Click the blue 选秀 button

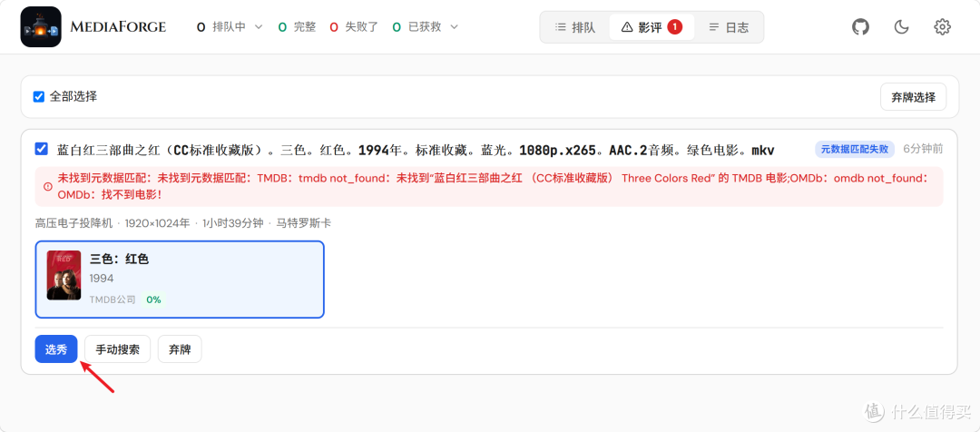click(x=56, y=349)
